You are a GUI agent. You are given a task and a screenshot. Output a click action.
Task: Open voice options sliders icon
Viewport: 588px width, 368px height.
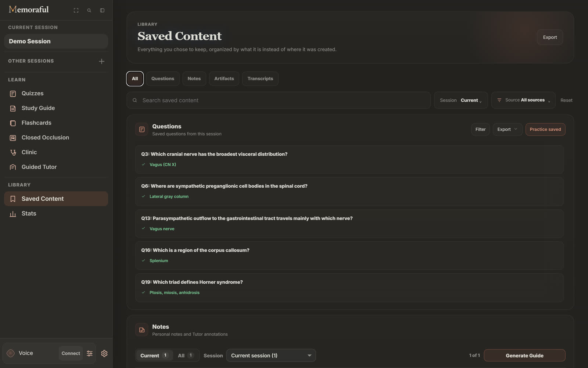click(x=90, y=353)
